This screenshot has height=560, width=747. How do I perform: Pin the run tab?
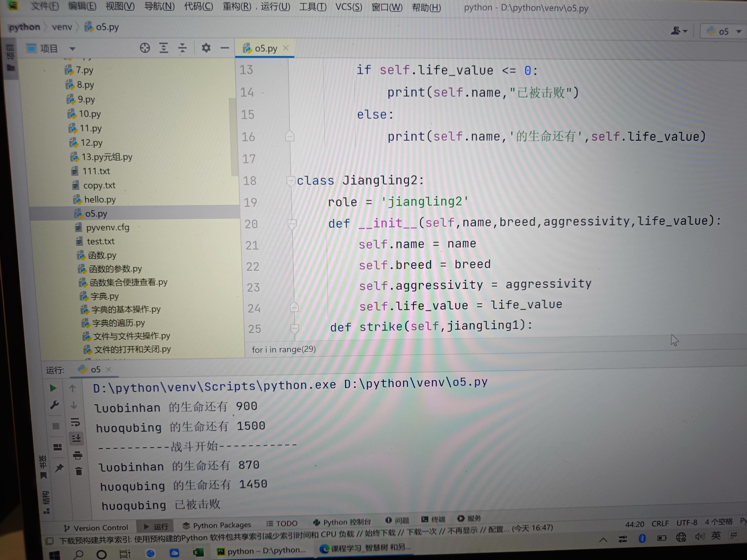[59, 467]
